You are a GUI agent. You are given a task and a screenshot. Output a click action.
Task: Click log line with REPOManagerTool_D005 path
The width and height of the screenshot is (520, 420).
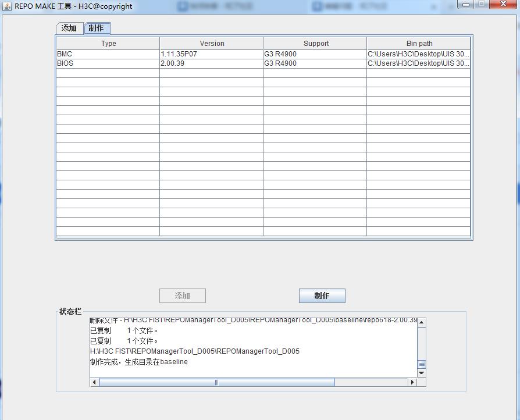195,351
